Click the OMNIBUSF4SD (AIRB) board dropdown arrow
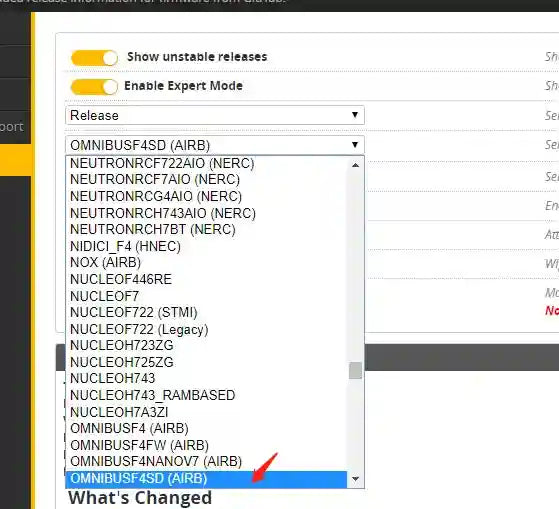Image resolution: width=559 pixels, height=509 pixels. (x=355, y=145)
